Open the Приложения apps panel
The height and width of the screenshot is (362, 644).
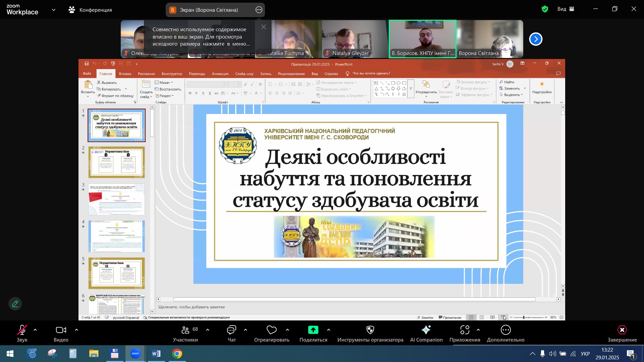tap(465, 334)
